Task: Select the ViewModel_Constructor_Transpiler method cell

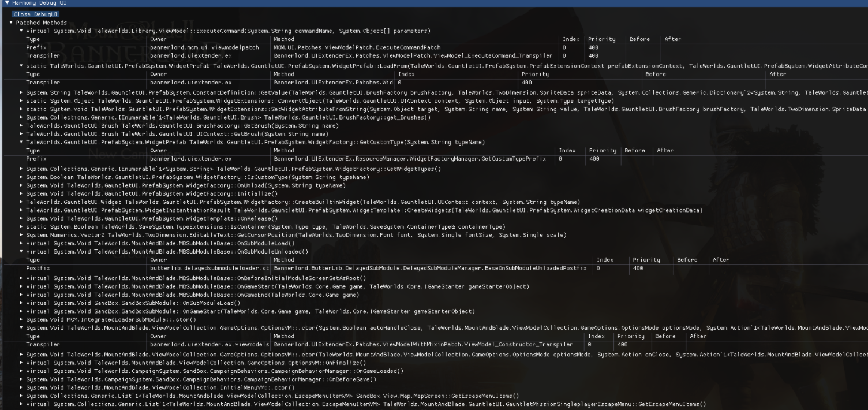Action: (x=424, y=344)
